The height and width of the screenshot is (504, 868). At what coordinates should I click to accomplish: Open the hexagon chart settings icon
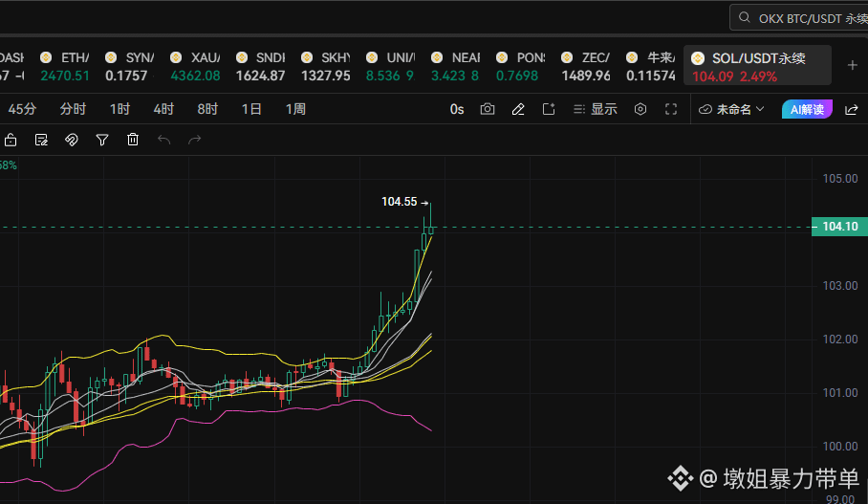[x=640, y=109]
